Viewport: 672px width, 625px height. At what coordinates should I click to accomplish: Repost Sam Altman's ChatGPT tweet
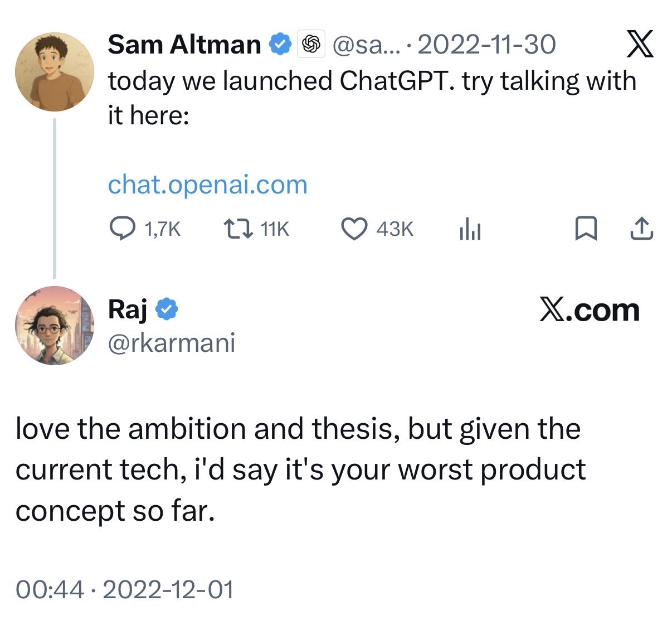(238, 229)
